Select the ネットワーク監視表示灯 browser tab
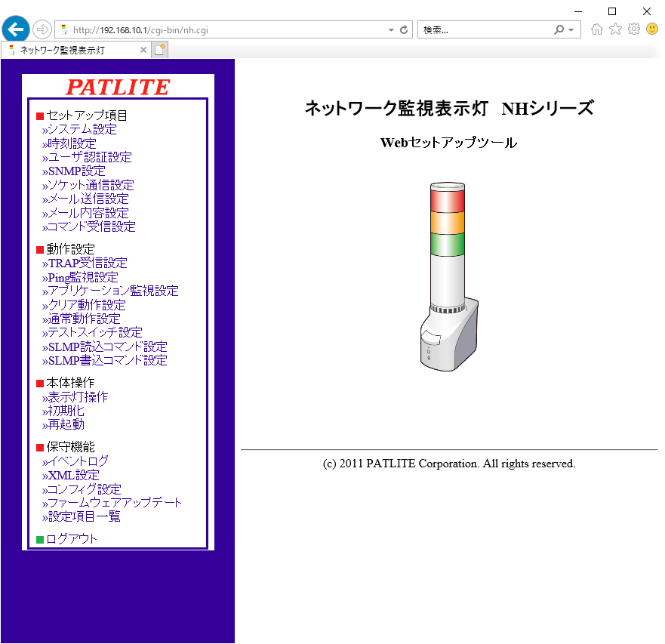The width and height of the screenshot is (665, 644). 76,50
